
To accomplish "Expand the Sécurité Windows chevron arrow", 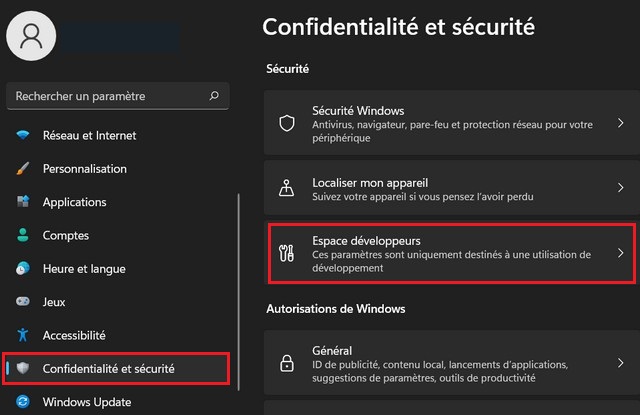I will [620, 123].
